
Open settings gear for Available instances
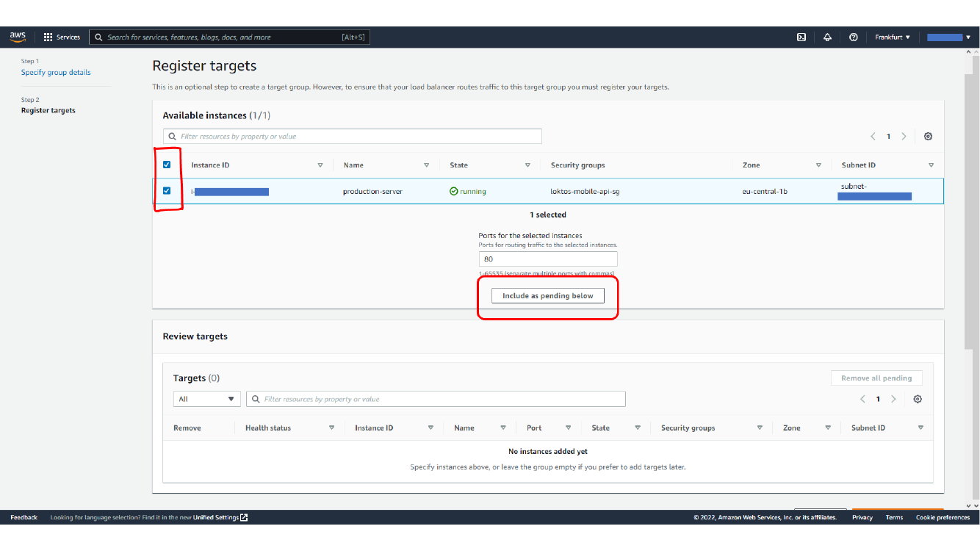[928, 137]
